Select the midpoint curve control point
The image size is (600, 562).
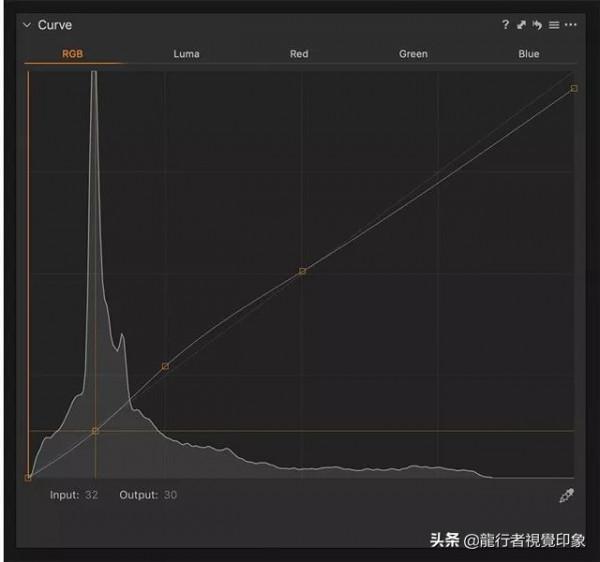click(x=302, y=271)
